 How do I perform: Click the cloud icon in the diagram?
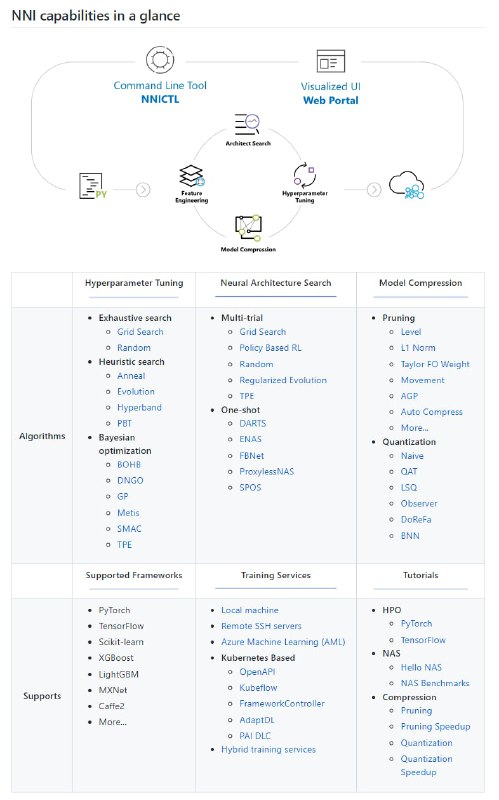click(407, 185)
